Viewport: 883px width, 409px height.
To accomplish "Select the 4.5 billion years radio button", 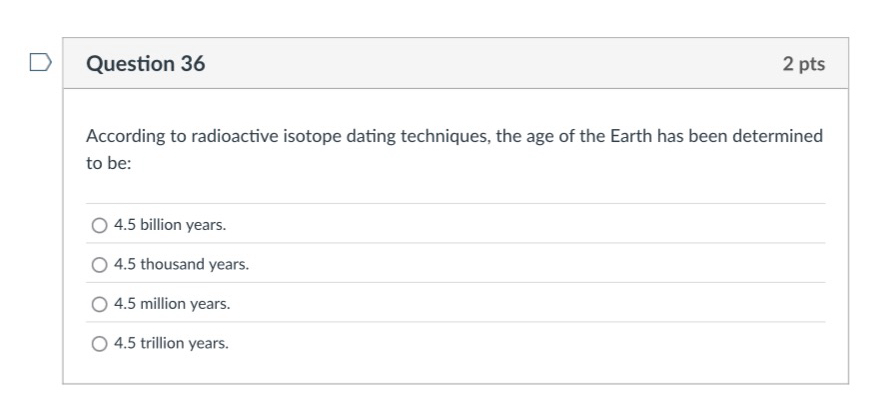I will click(99, 225).
